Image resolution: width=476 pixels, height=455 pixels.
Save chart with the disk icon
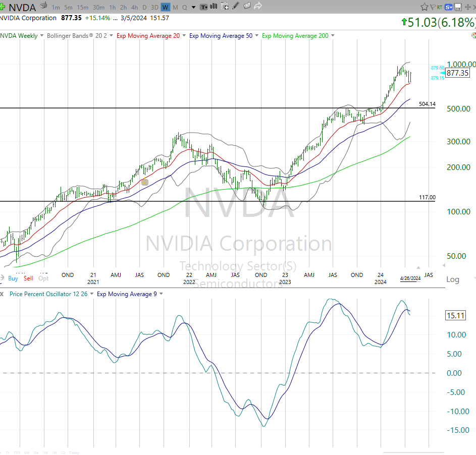pyautogui.click(x=457, y=6)
